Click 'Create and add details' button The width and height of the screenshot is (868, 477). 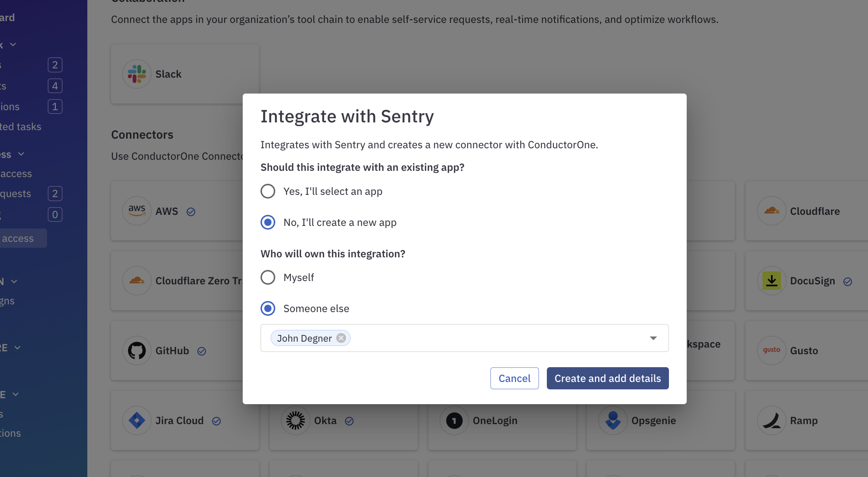pos(607,378)
